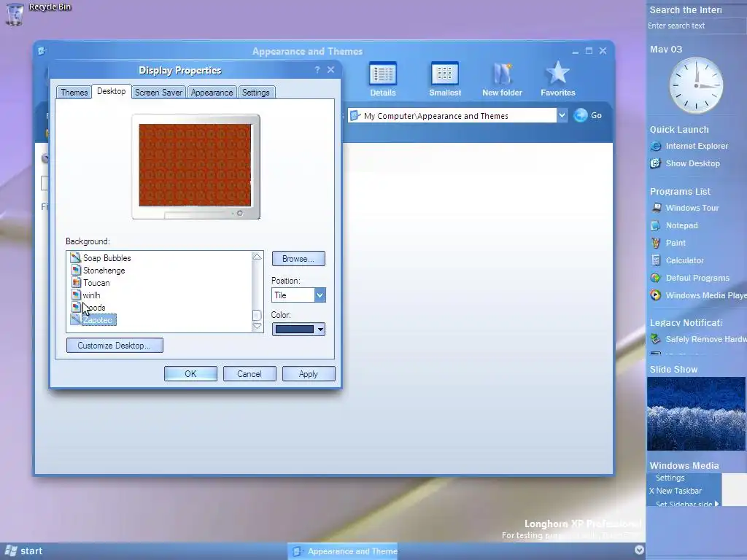This screenshot has width=747, height=560.
Task: Select the Desktop tab
Action: [x=112, y=91]
